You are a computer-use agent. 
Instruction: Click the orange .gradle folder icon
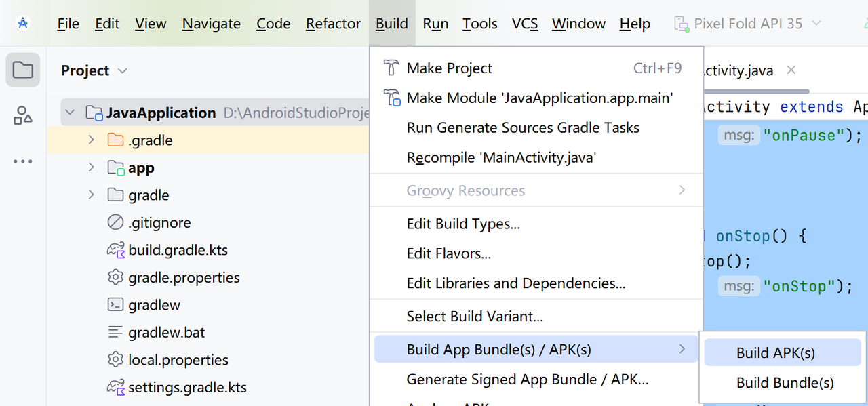[x=115, y=140]
